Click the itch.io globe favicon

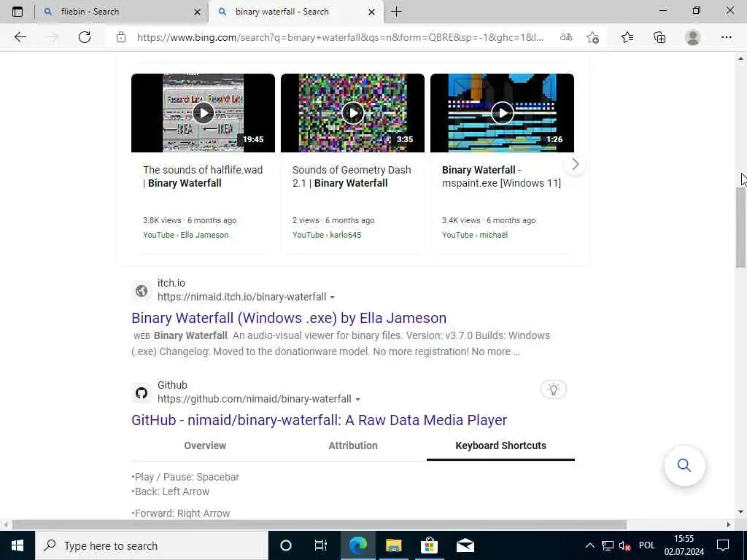142,290
